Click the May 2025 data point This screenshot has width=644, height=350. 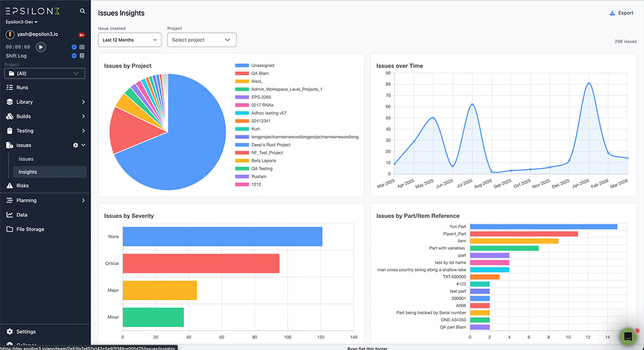click(433, 118)
